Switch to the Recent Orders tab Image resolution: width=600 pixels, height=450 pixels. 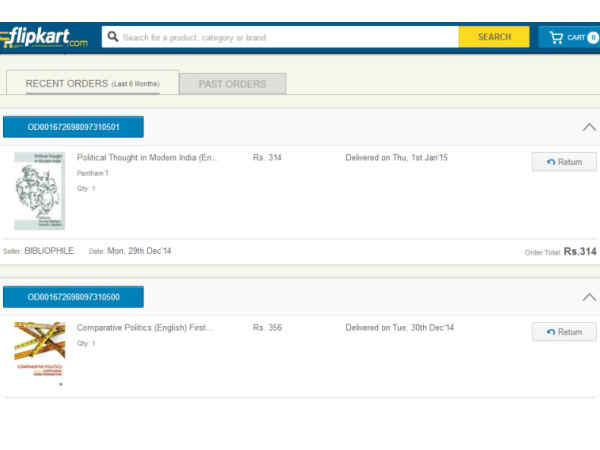coord(92,84)
